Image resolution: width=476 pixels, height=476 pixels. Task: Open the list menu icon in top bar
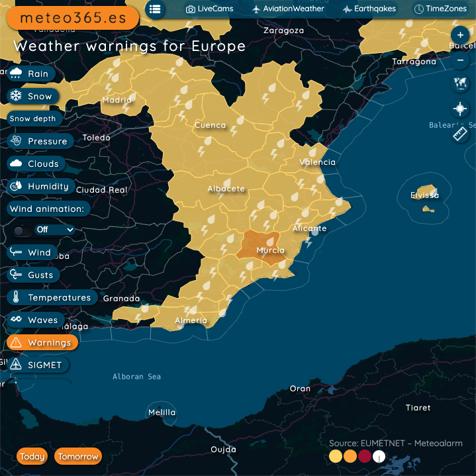[155, 9]
